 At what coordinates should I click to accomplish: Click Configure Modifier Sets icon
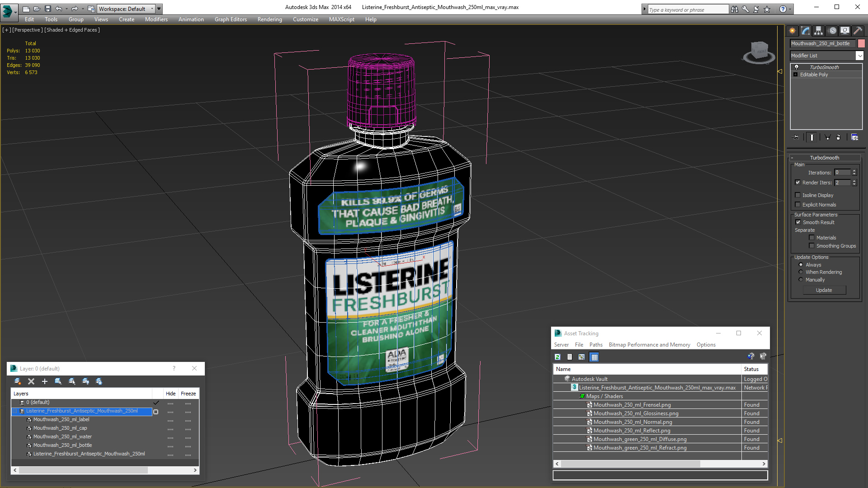[x=854, y=137]
